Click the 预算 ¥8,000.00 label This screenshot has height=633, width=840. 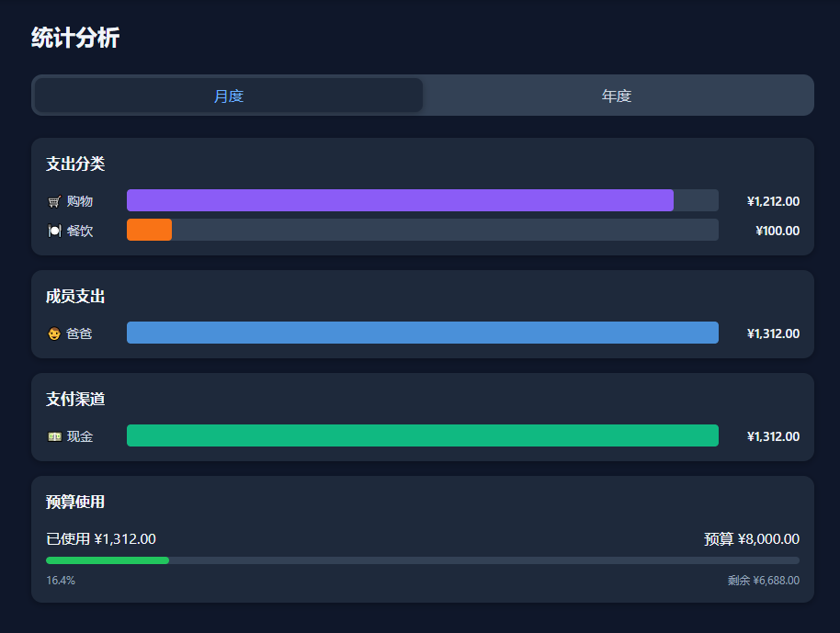pyautogui.click(x=751, y=539)
